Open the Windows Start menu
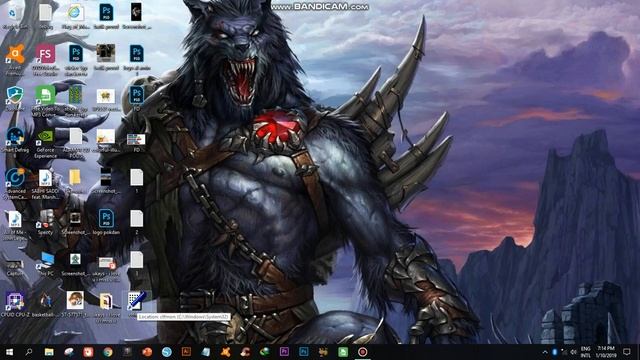Viewport: 640px width, 360px height. (9, 352)
